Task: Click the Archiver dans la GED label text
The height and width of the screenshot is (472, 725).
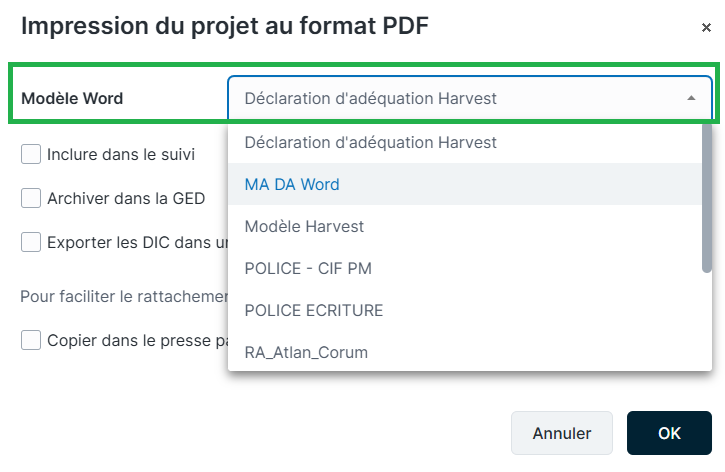Action: tap(126, 198)
